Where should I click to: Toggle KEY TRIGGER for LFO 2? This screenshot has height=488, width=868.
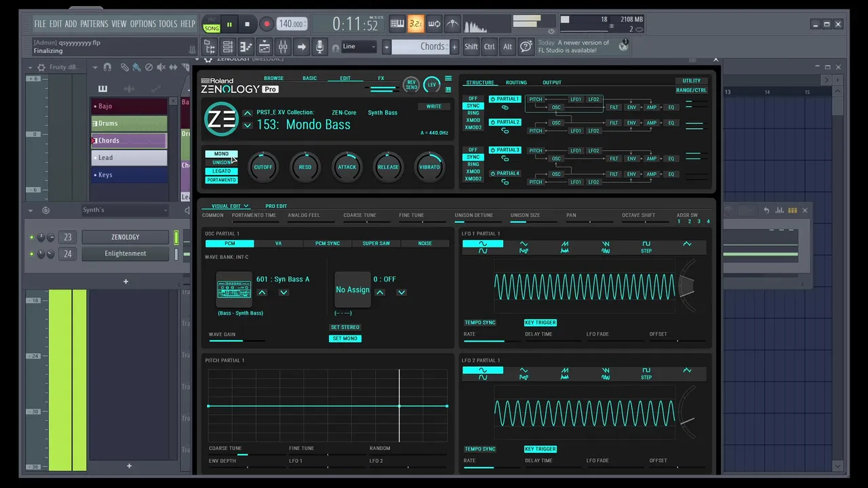(540, 449)
